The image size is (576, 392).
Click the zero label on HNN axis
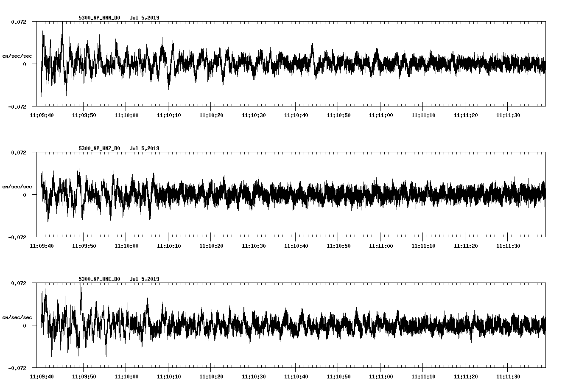[25, 64]
